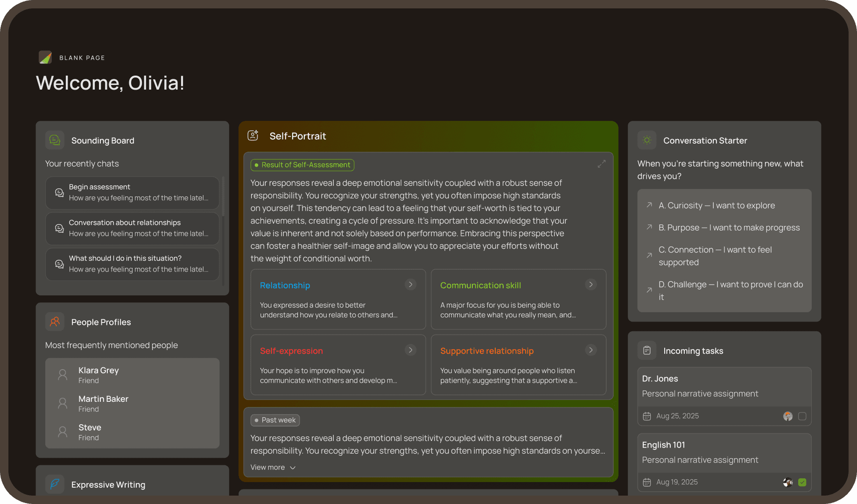Open the Begin assessment chat

point(133,193)
